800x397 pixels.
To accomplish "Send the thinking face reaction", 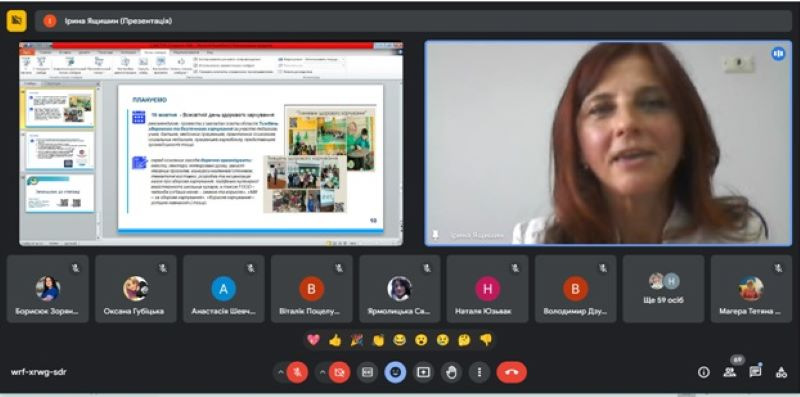I will [x=464, y=340].
